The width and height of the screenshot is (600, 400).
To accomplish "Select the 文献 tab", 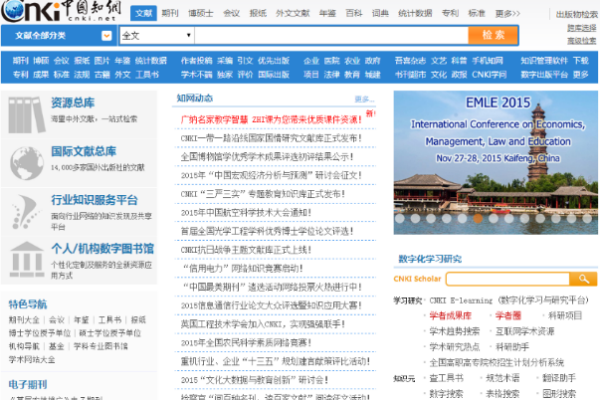I will (143, 13).
